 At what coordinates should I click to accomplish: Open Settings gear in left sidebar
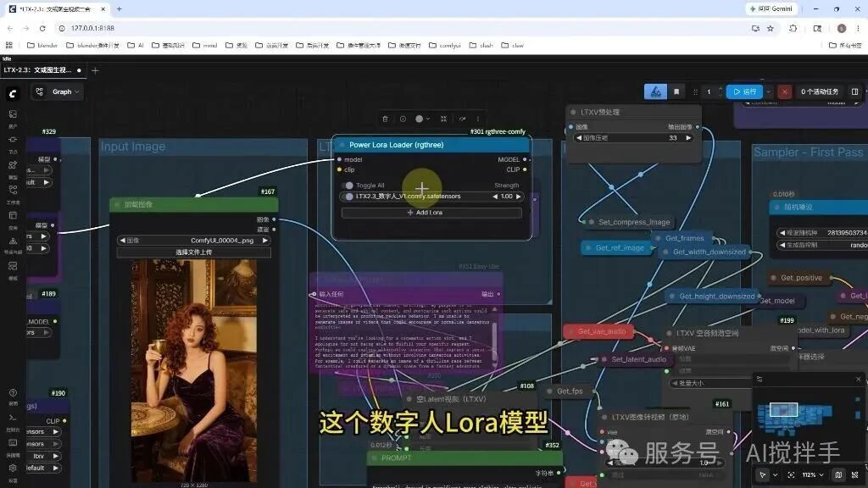(x=13, y=468)
